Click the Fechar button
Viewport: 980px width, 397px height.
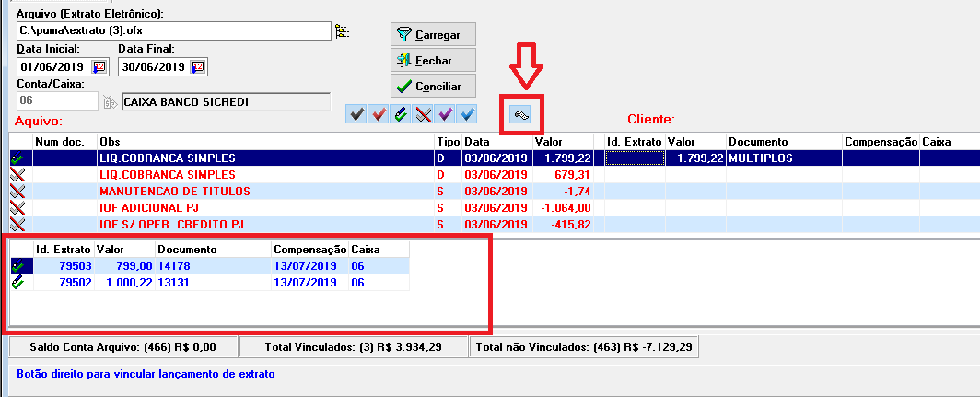(x=433, y=60)
